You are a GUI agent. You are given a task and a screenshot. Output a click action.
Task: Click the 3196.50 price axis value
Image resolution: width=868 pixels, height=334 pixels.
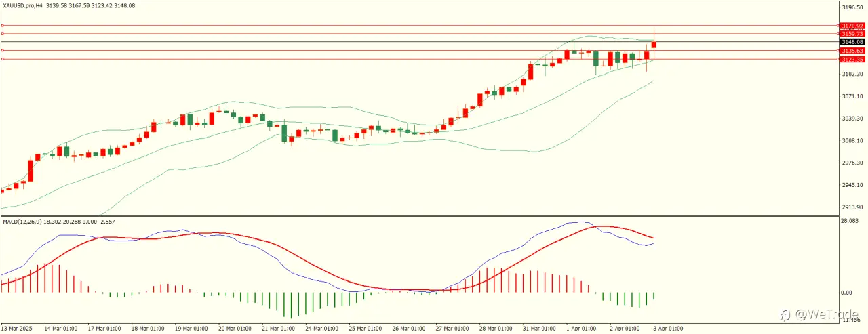[x=852, y=7]
